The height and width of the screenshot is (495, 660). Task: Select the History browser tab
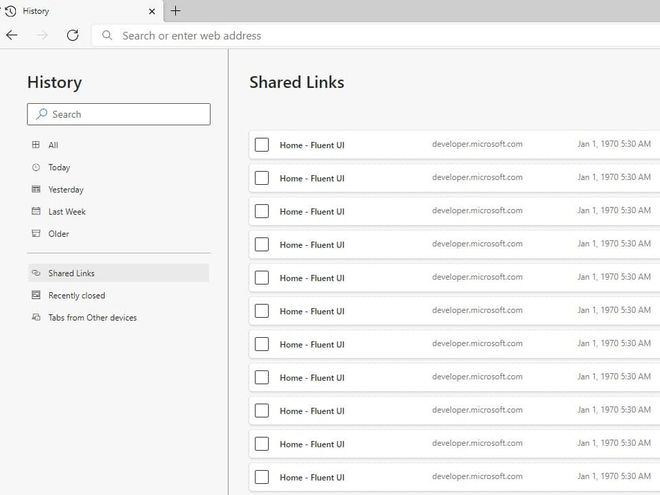[x=80, y=11]
